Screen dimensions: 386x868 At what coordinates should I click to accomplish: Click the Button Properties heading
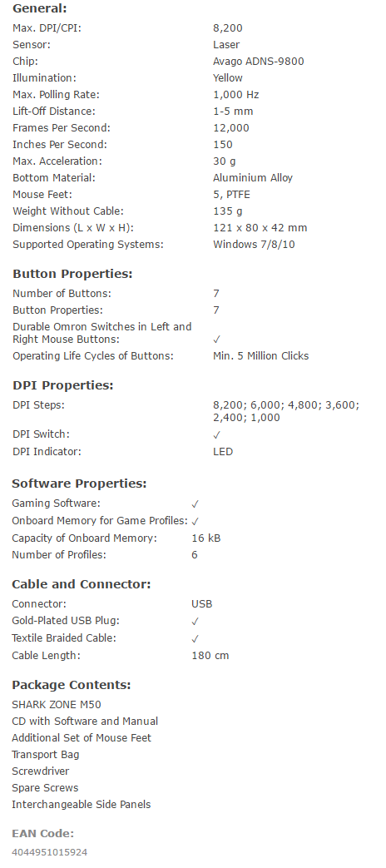coord(72,274)
